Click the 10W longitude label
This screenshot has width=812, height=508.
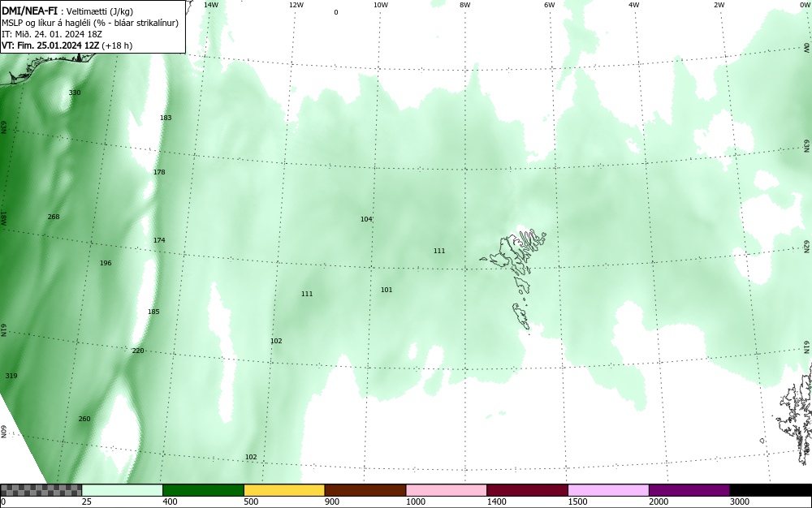click(381, 5)
